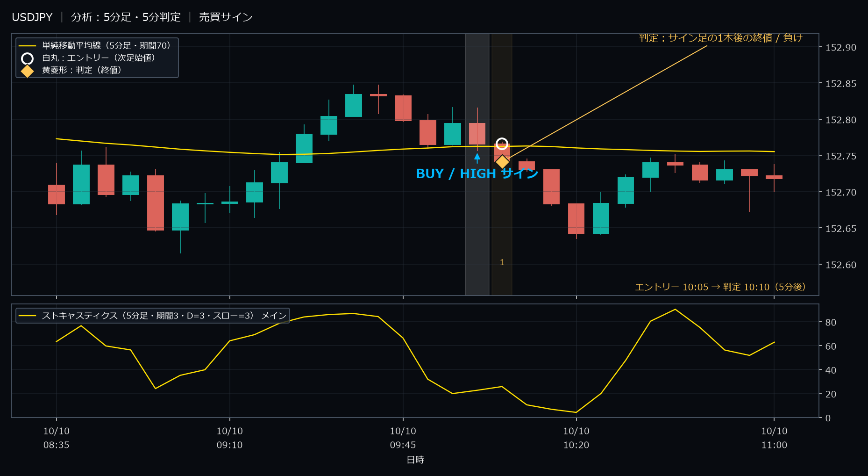This screenshot has width=868, height=476.
Task: Click the yellow diamond judgment marker on the chart
Action: pyautogui.click(x=502, y=162)
